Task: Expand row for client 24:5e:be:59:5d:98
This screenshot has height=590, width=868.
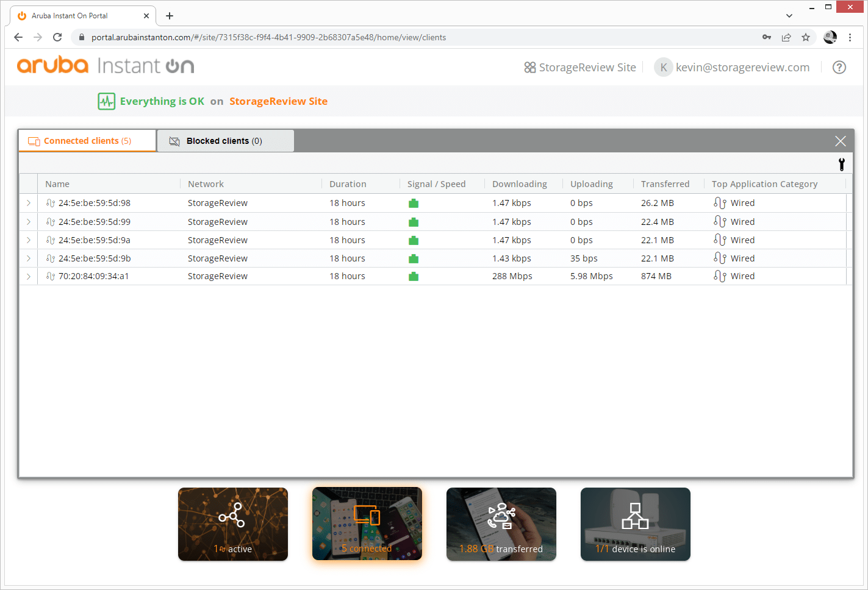Action: [x=29, y=203]
